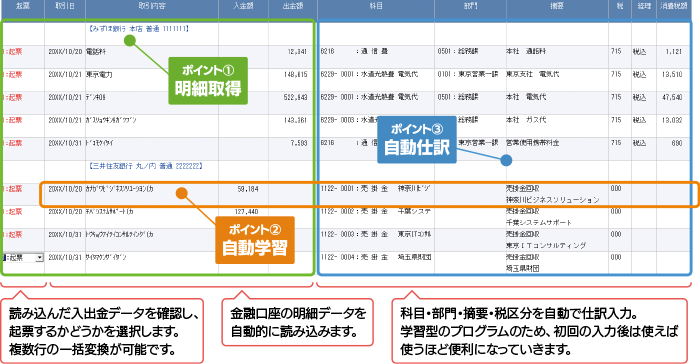Select the date cell in the 電話料 row
Image resolution: width=700 pixels, height=364 pixels.
tap(65, 52)
